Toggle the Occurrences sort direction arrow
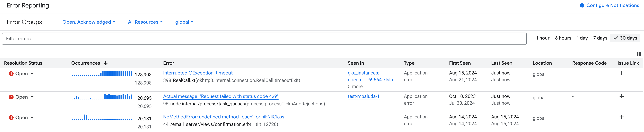 click(106, 63)
